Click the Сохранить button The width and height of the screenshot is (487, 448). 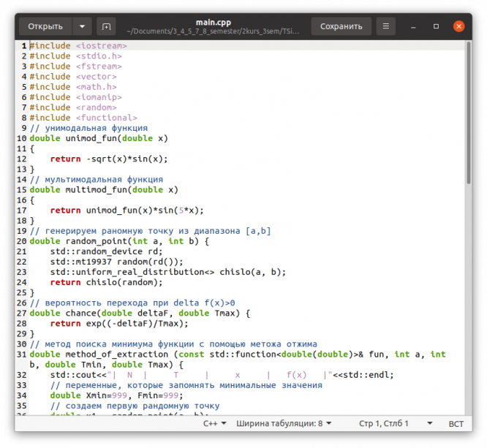coord(341,26)
